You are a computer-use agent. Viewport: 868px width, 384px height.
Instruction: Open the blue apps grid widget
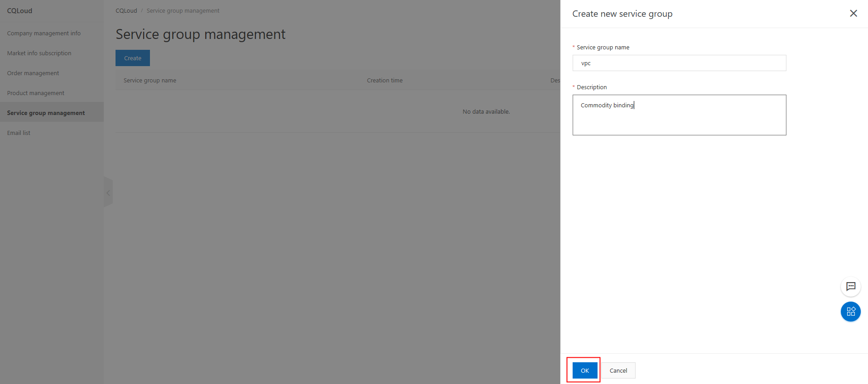point(851,312)
